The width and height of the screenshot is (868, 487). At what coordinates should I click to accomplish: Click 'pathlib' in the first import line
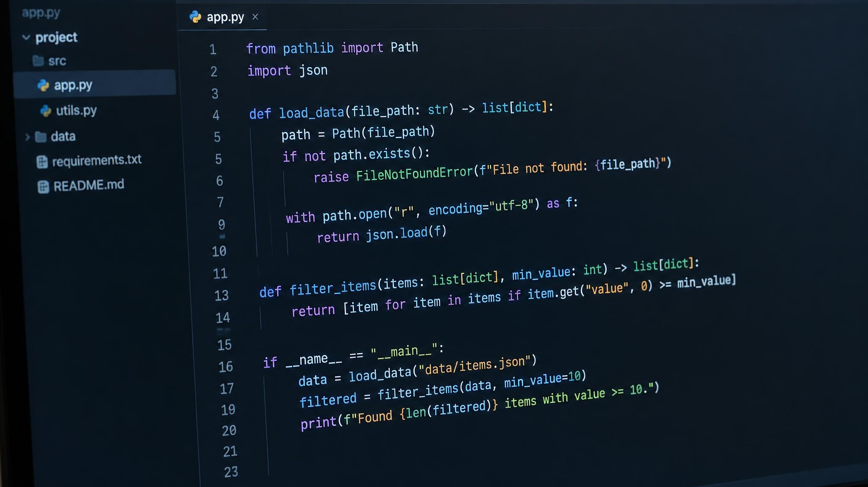click(x=308, y=48)
